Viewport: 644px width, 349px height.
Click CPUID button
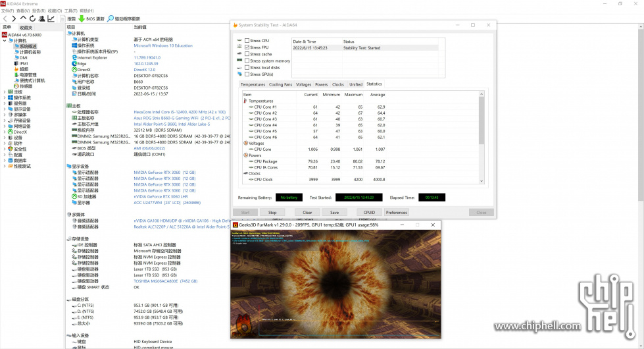[x=369, y=213]
